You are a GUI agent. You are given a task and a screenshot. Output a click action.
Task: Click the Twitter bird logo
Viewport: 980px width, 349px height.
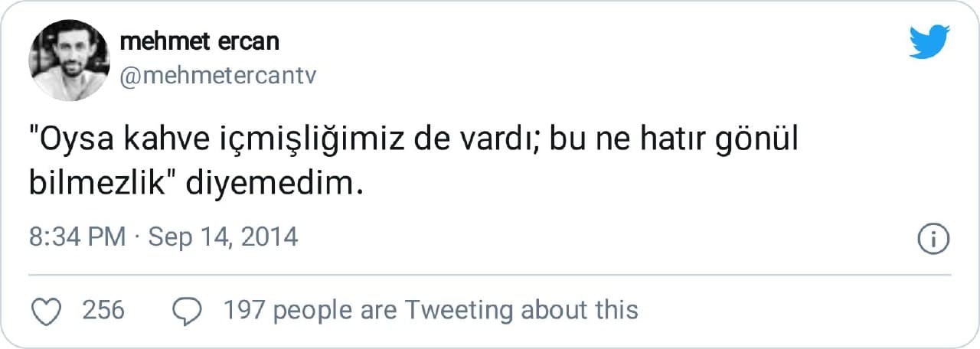coord(929,41)
